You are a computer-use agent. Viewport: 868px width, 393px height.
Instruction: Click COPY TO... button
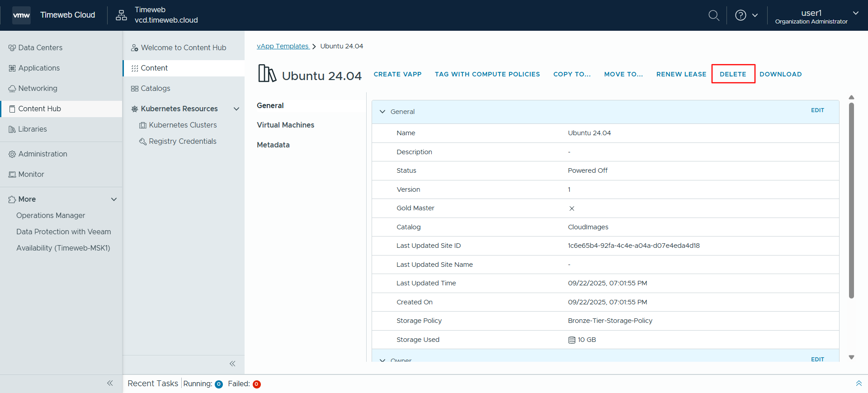coord(572,74)
